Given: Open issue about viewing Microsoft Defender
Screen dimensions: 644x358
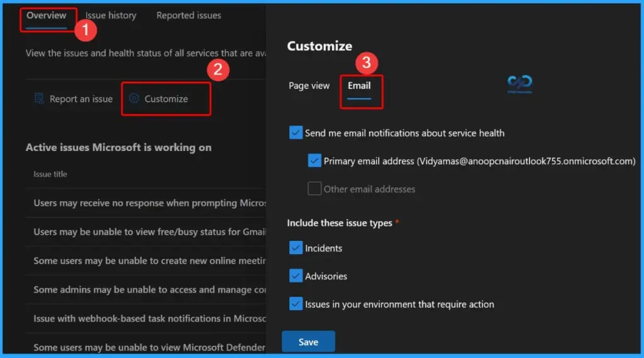Looking at the screenshot, I should pos(150,347).
